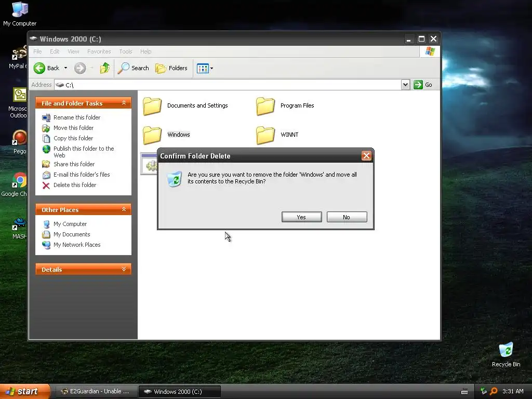Click the MyPal desktop shortcut icon
Image resolution: width=532 pixels, height=399 pixels.
[20, 54]
